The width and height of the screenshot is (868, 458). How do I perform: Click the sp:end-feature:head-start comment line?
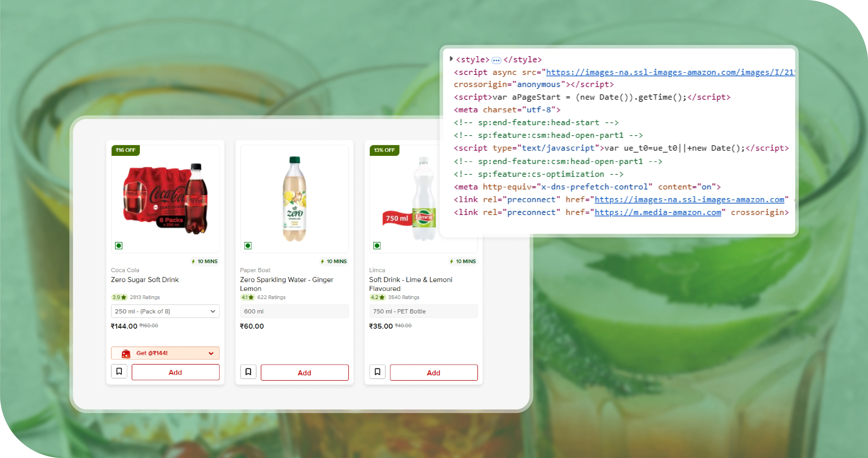(x=536, y=123)
